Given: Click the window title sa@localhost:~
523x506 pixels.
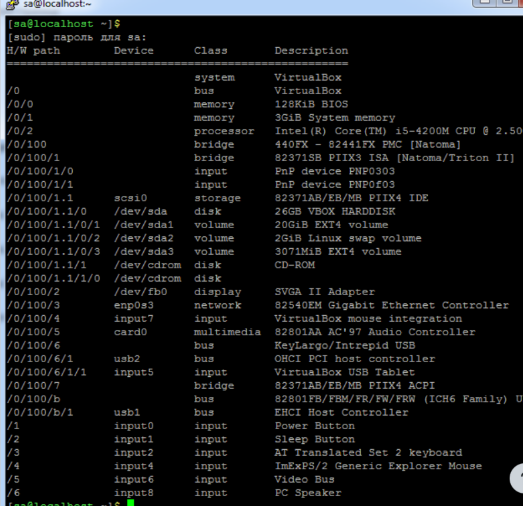Looking at the screenshot, I should click(57, 4).
